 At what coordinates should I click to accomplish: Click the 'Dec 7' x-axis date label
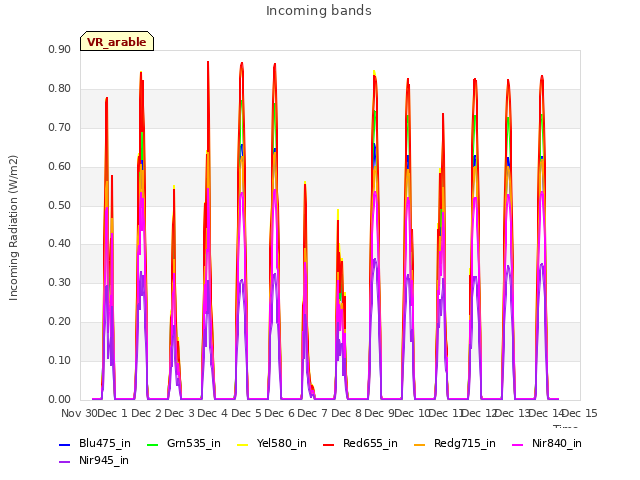313,413
